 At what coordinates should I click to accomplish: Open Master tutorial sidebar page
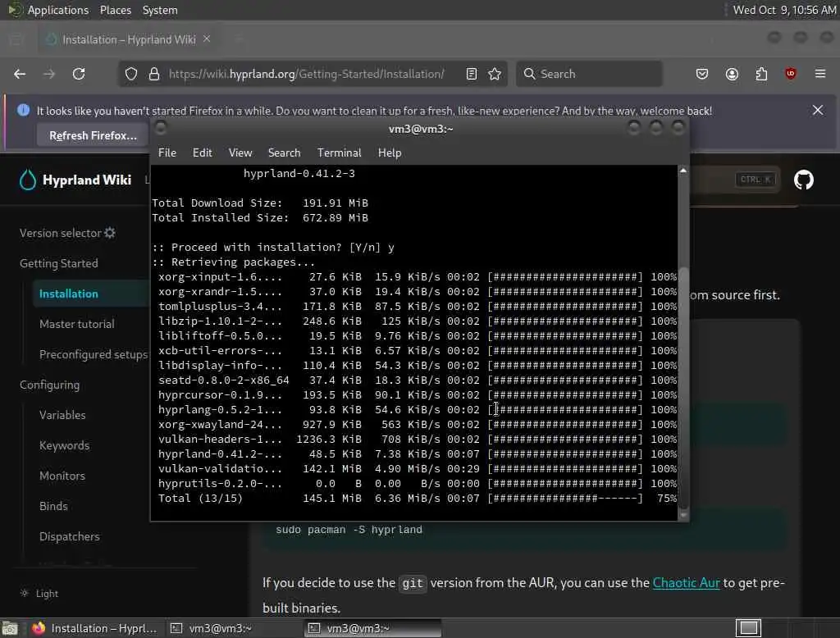pyautogui.click(x=76, y=324)
